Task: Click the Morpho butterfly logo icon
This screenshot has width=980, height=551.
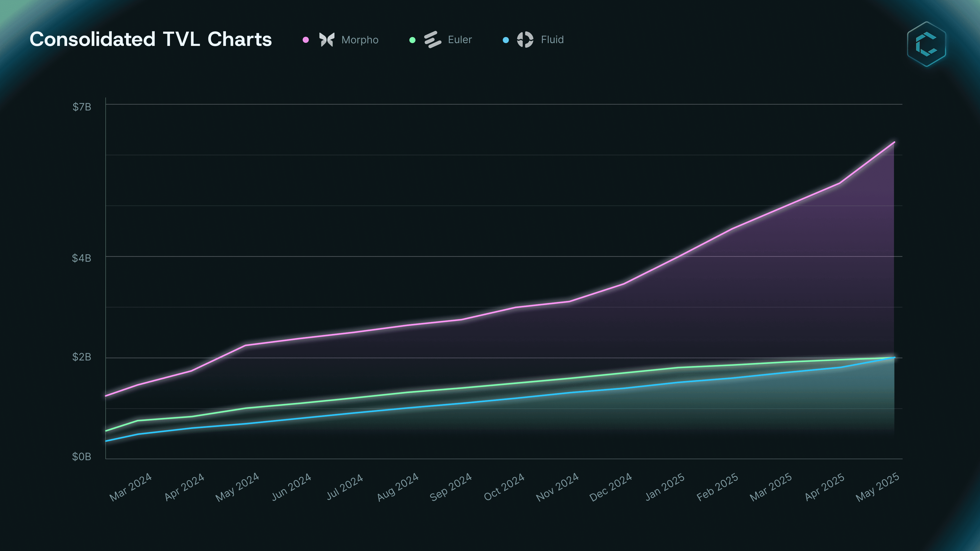Action: [327, 40]
